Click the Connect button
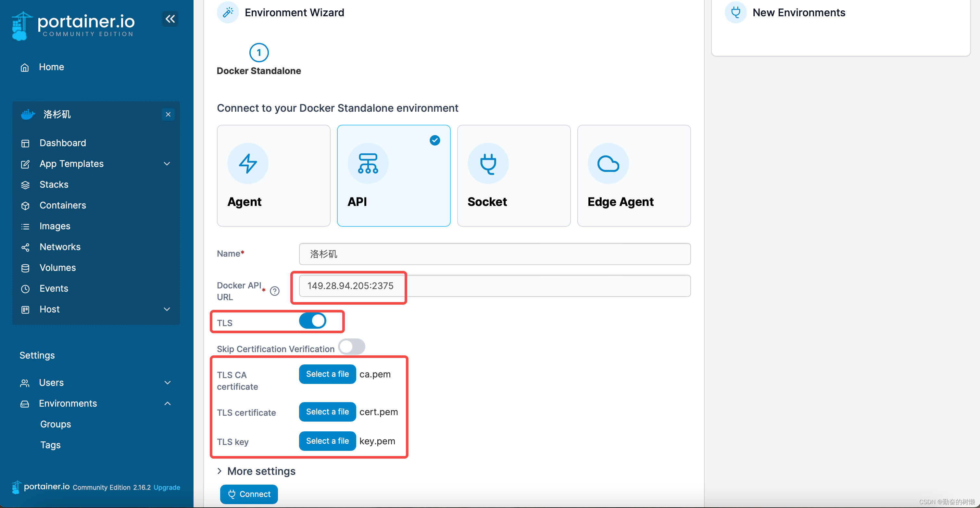 coord(248,494)
